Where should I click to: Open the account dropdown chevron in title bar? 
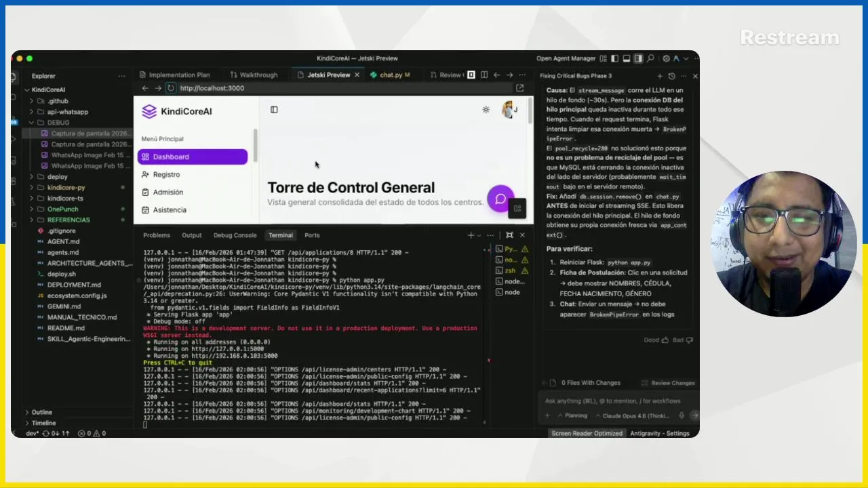(686, 58)
